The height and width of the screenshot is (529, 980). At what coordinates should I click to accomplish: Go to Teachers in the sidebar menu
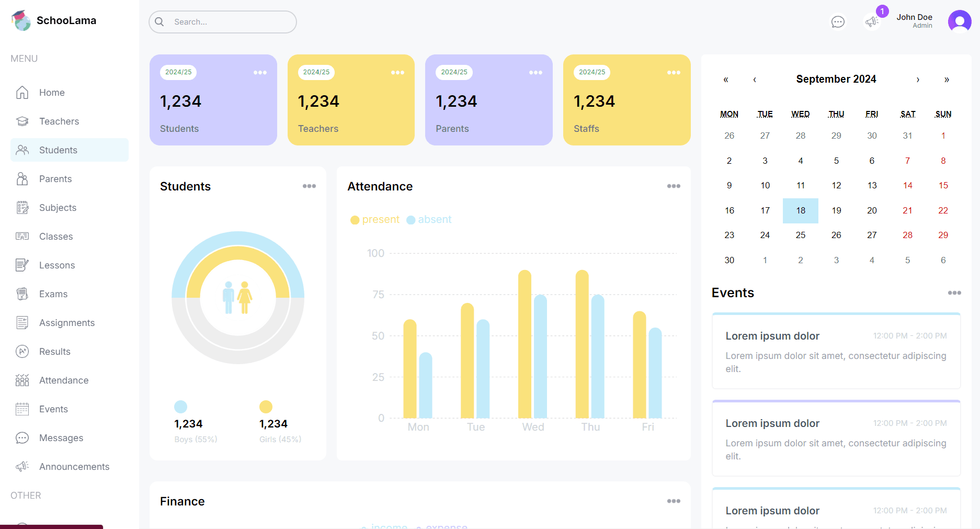click(59, 121)
